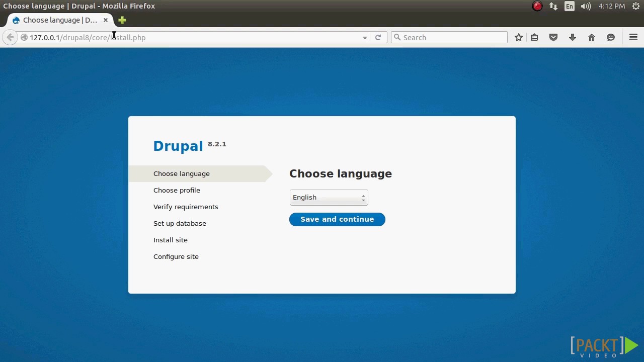Go to Firefox home page icon
Screen dimensions: 644x362
click(592, 37)
